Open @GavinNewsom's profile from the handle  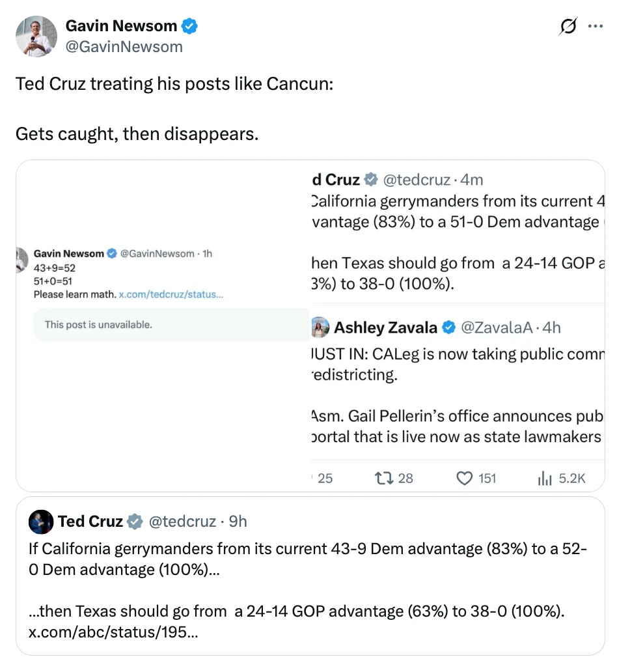pyautogui.click(x=125, y=46)
